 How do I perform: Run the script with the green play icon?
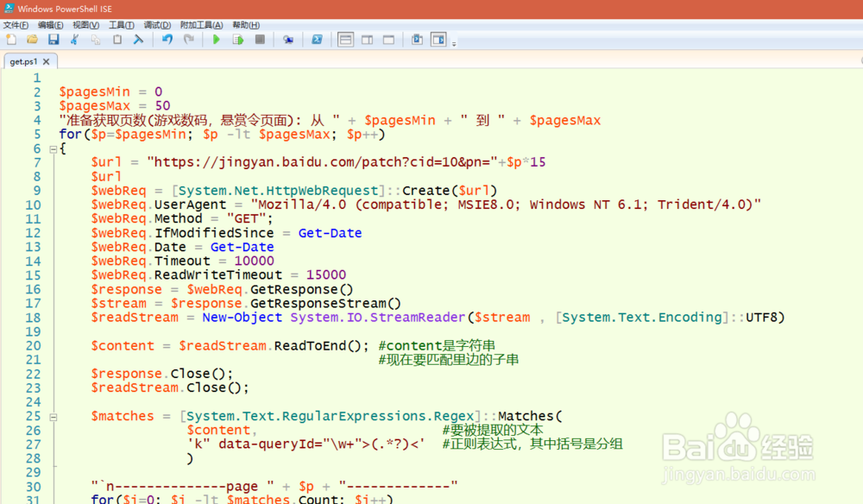pyautogui.click(x=217, y=40)
